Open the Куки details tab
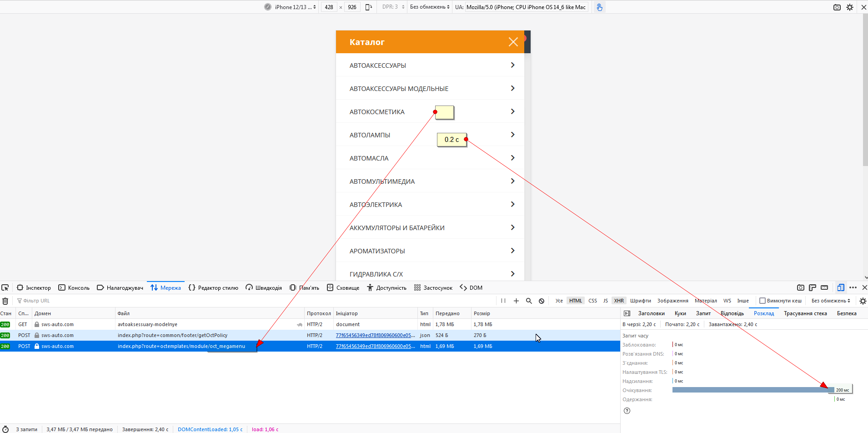The image size is (868, 433). (x=680, y=313)
